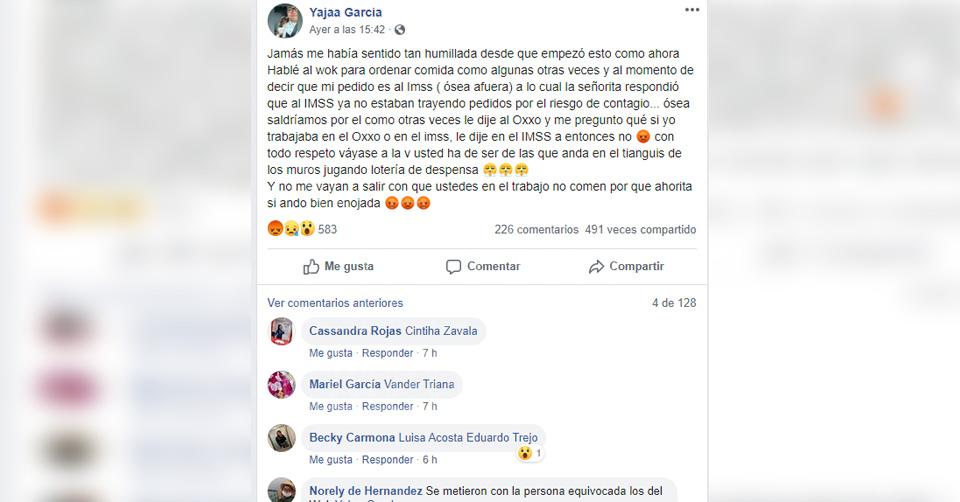
Task: Click Responder under Becky Carmona's comment
Action: coord(388,459)
